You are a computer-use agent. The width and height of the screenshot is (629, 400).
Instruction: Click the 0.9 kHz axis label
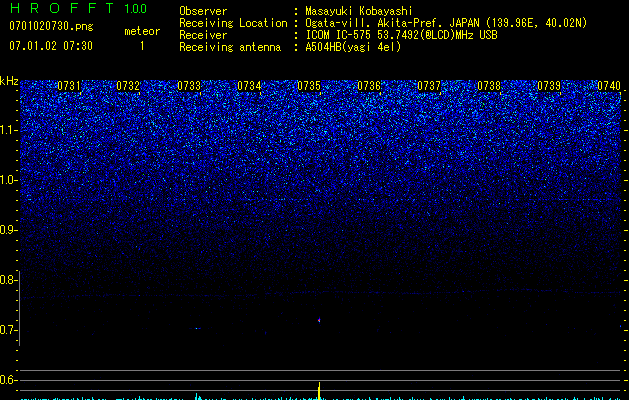(7, 230)
